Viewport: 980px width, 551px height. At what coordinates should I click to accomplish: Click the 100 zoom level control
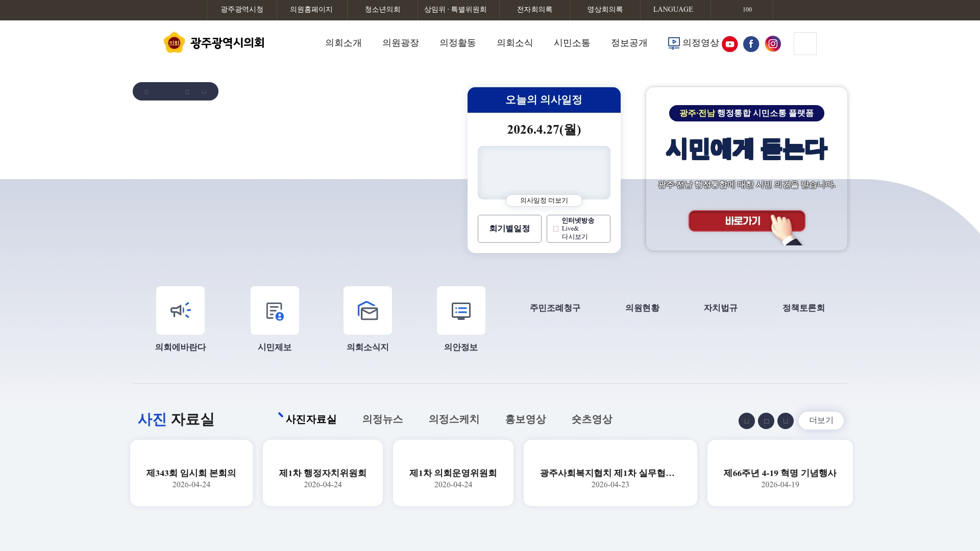pyautogui.click(x=747, y=10)
